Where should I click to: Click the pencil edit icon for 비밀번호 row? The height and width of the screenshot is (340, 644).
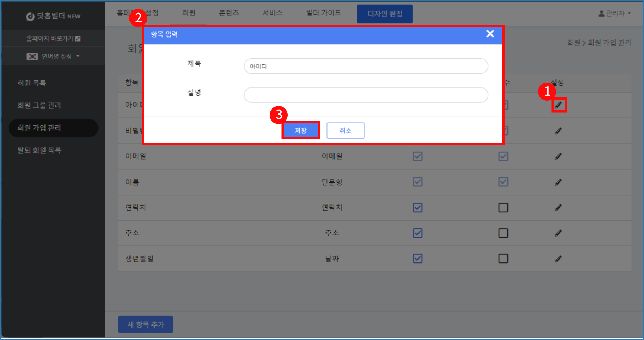coord(558,131)
